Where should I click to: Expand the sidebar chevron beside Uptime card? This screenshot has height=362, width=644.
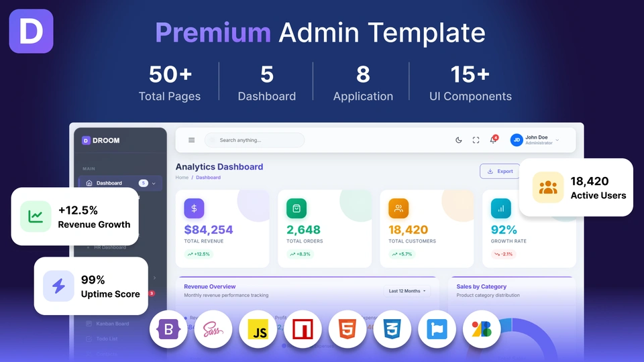tap(154, 278)
